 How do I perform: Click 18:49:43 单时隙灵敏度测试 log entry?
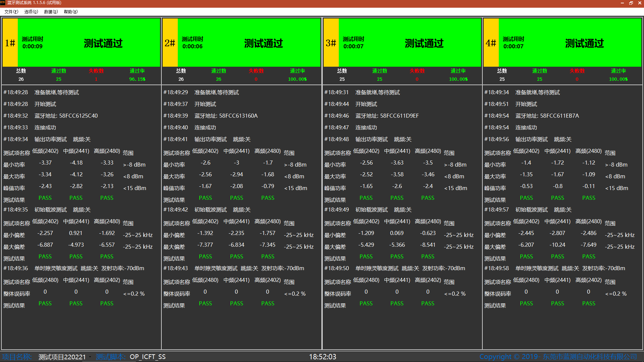234,268
